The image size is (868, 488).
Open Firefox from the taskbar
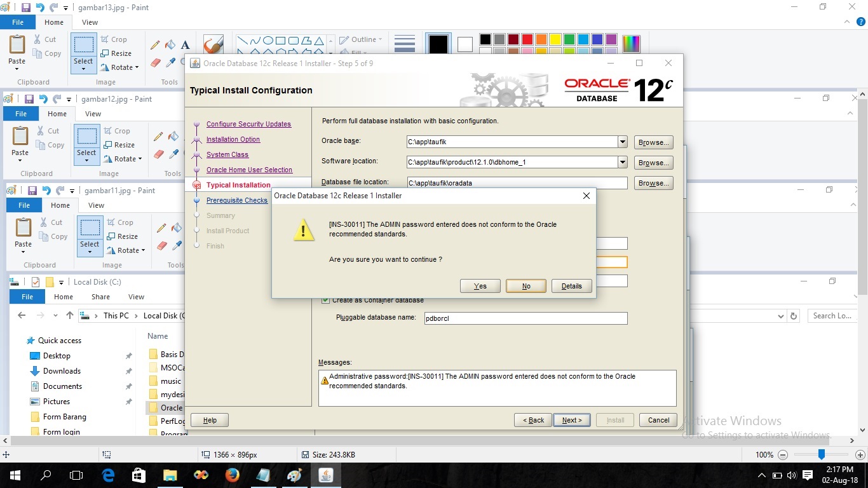(x=232, y=475)
